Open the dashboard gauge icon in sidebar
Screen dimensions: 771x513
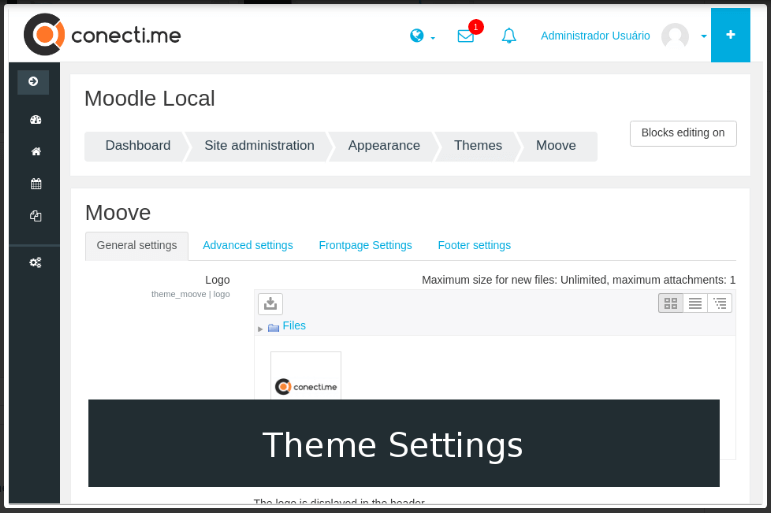click(35, 120)
